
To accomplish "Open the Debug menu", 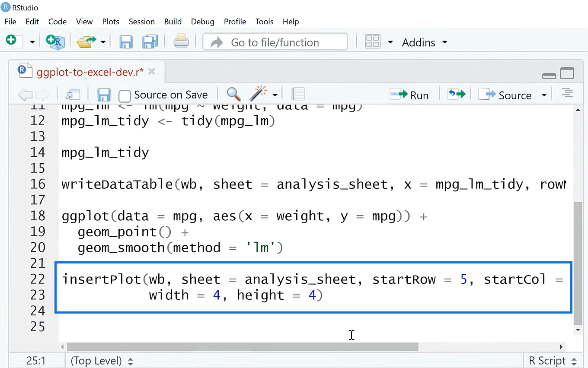I will 203,22.
